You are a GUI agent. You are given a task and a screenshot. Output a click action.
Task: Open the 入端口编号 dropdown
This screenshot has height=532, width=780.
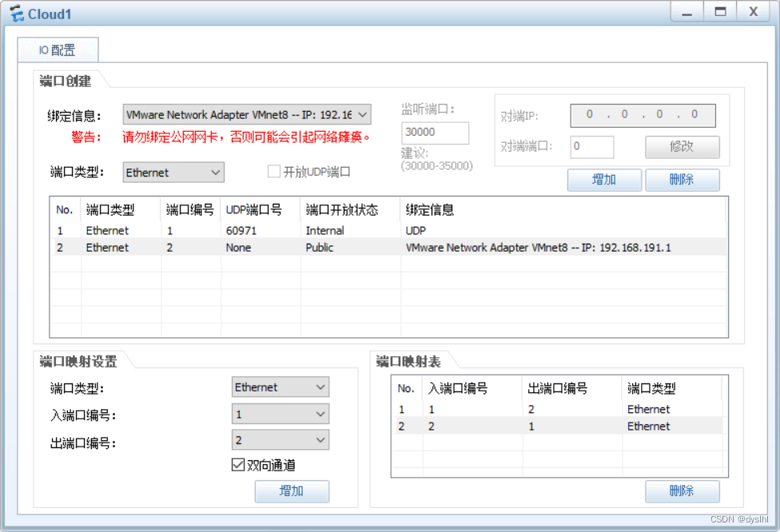[x=280, y=414]
